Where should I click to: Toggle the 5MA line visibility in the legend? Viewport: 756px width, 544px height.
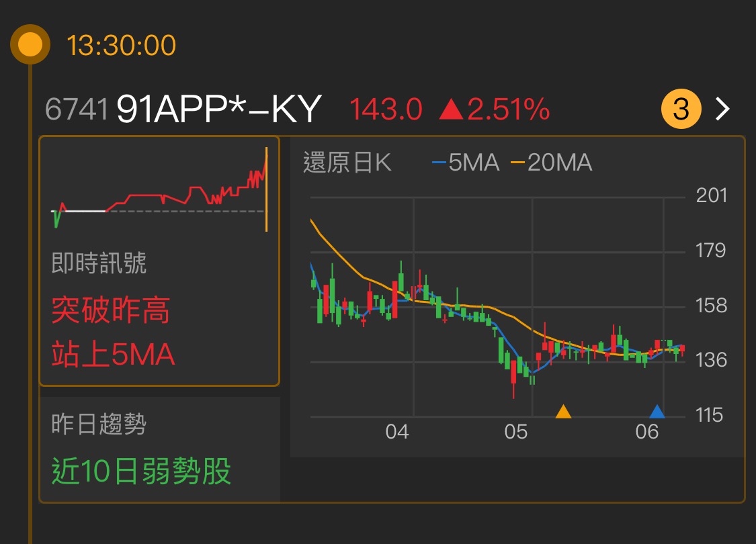click(474, 163)
